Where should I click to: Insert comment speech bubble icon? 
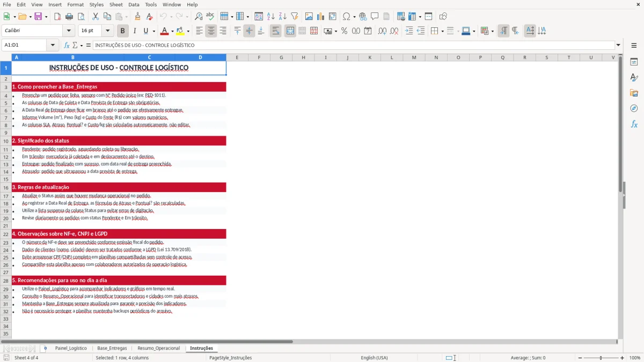[375, 17]
